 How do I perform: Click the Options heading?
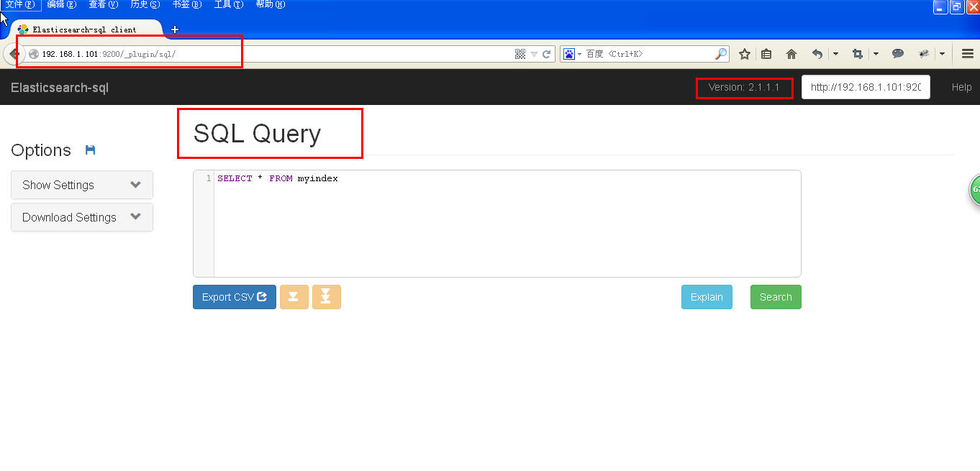pos(41,150)
